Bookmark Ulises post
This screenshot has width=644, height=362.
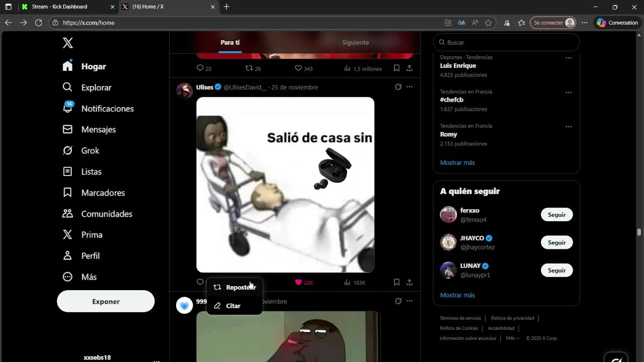pos(396,283)
